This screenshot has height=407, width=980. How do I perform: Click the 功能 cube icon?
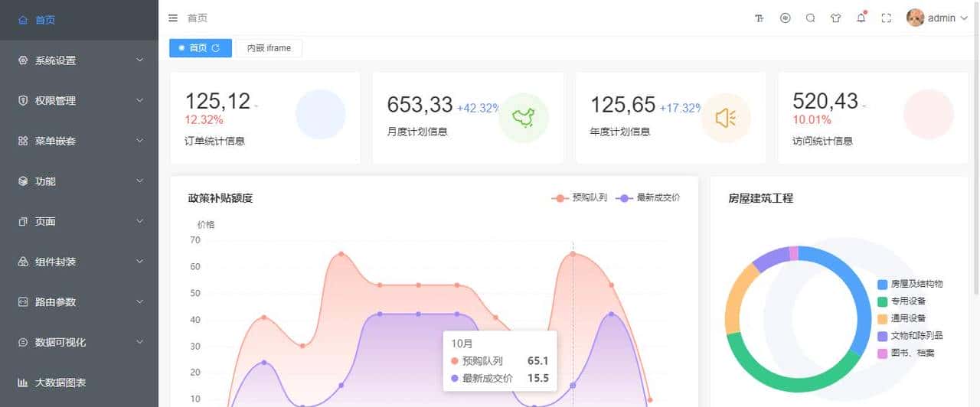[x=23, y=181]
